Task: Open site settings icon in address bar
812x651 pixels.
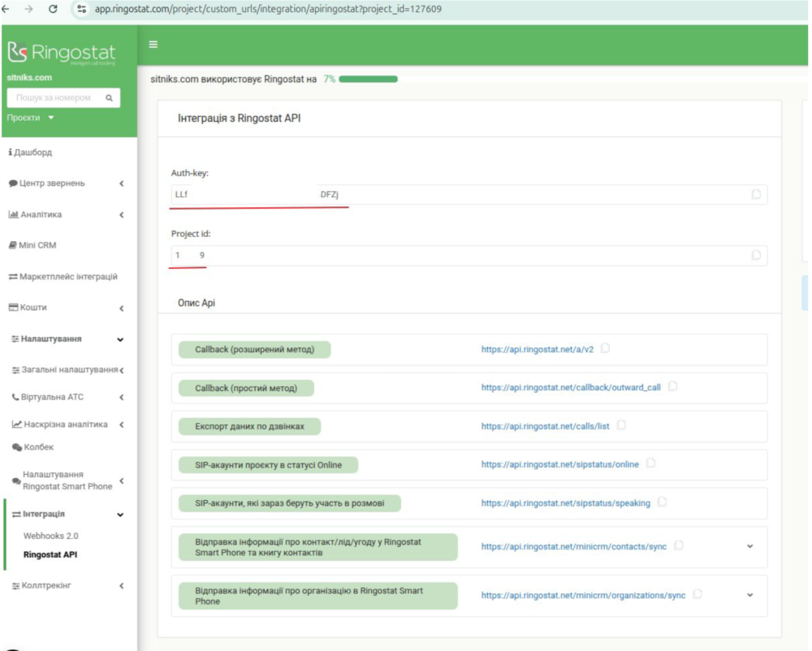Action: coord(81,9)
